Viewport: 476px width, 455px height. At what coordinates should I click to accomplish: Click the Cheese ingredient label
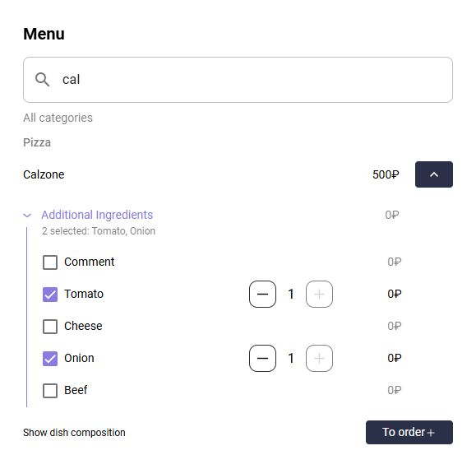83,326
